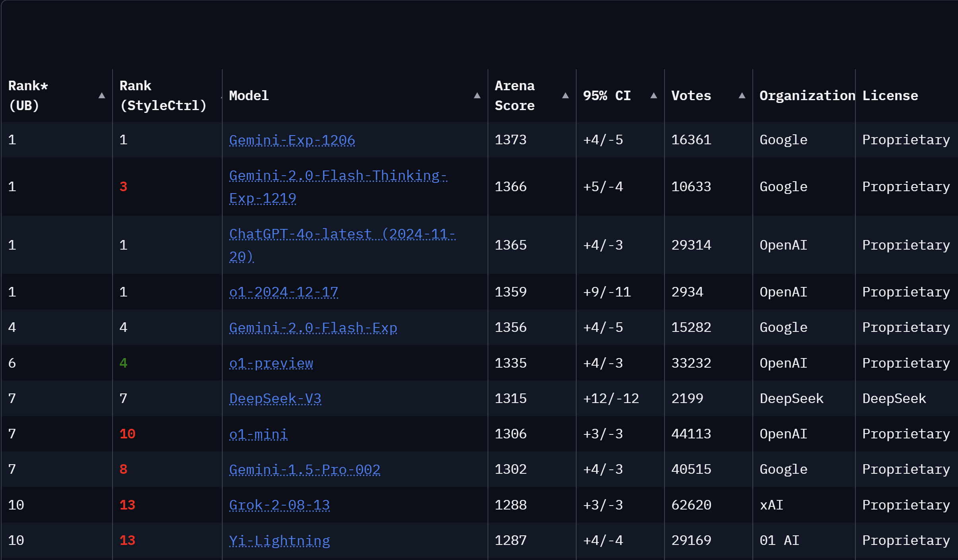This screenshot has width=958, height=560.
Task: Sort by Rank (UB) column arrow
Action: [x=102, y=95]
